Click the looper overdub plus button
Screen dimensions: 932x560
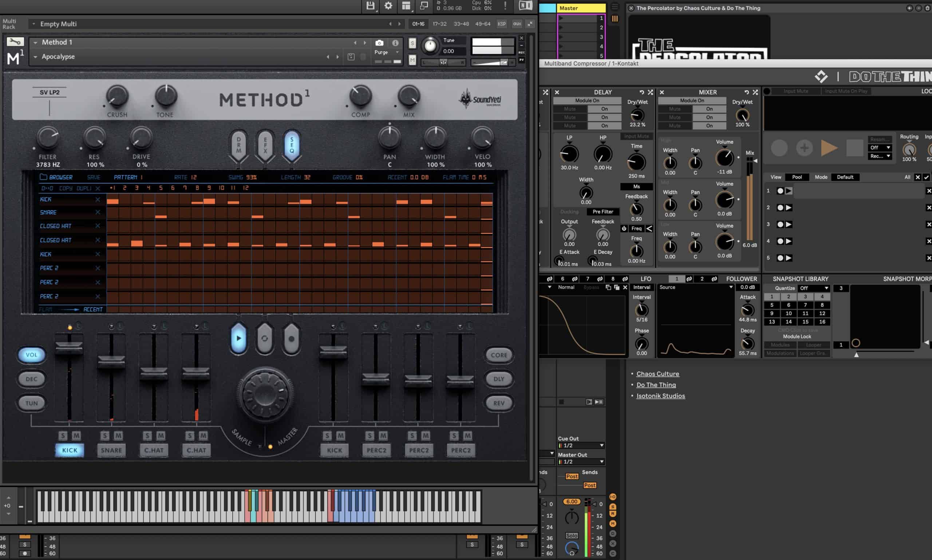point(805,148)
